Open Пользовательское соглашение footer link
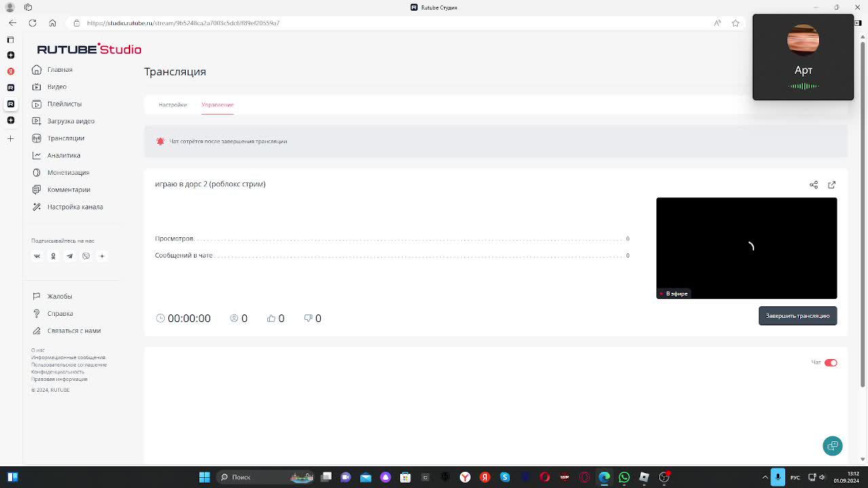The height and width of the screenshot is (488, 868). [x=69, y=365]
